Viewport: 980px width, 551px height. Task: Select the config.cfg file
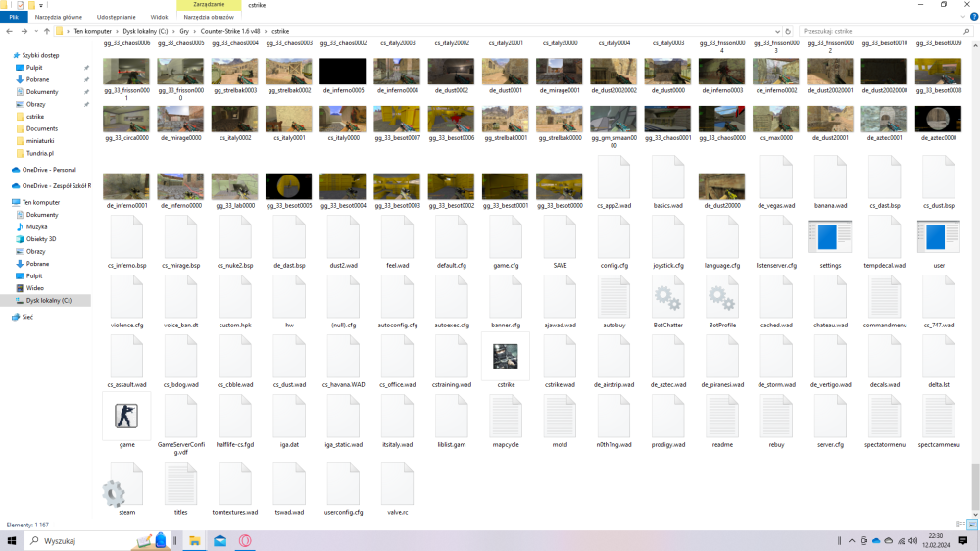pyautogui.click(x=613, y=237)
